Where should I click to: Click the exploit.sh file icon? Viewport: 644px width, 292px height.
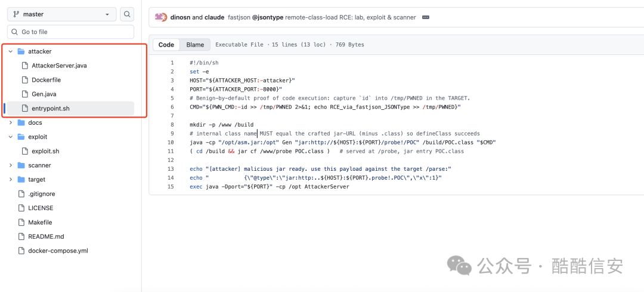tap(24, 151)
